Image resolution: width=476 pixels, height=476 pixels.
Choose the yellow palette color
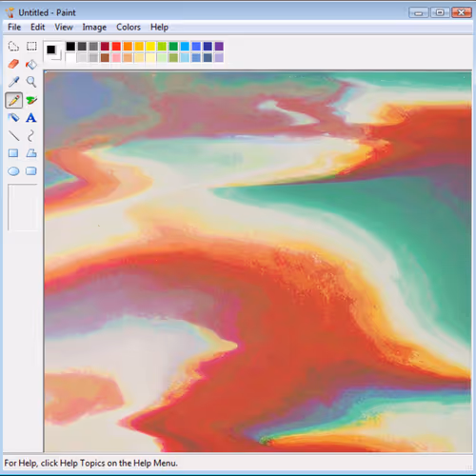click(150, 47)
